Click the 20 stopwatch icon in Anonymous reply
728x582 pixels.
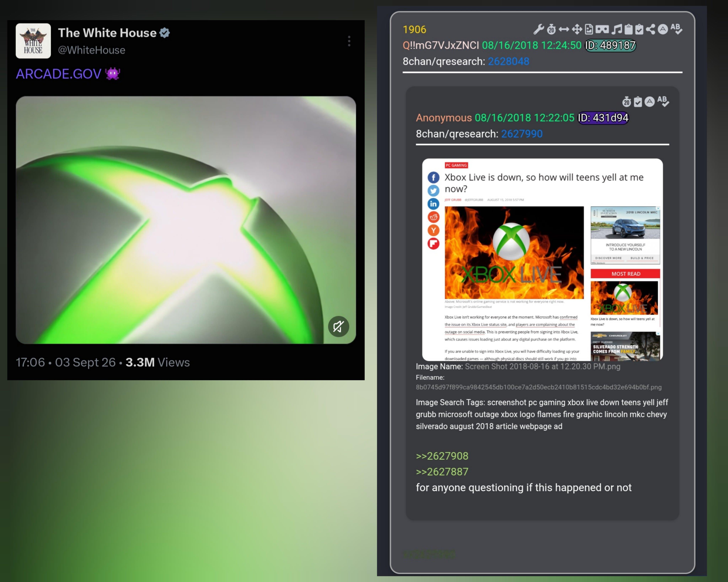[626, 102]
